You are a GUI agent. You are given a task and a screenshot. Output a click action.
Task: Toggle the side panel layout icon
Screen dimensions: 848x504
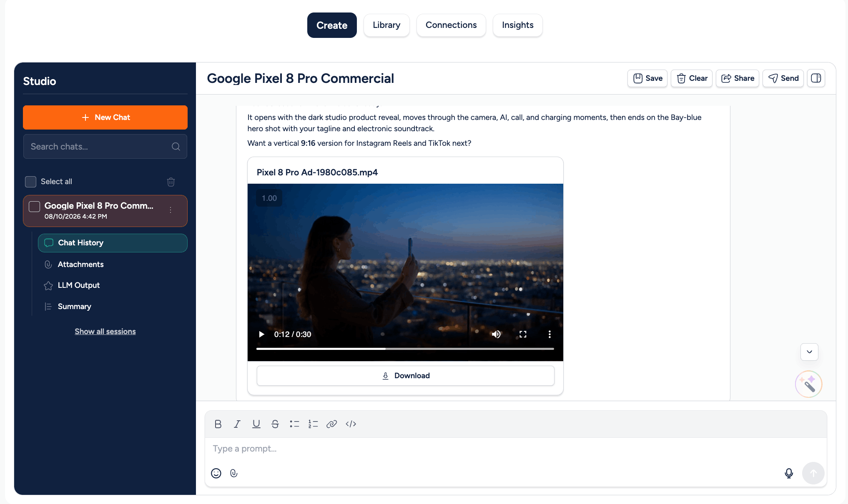click(x=816, y=78)
